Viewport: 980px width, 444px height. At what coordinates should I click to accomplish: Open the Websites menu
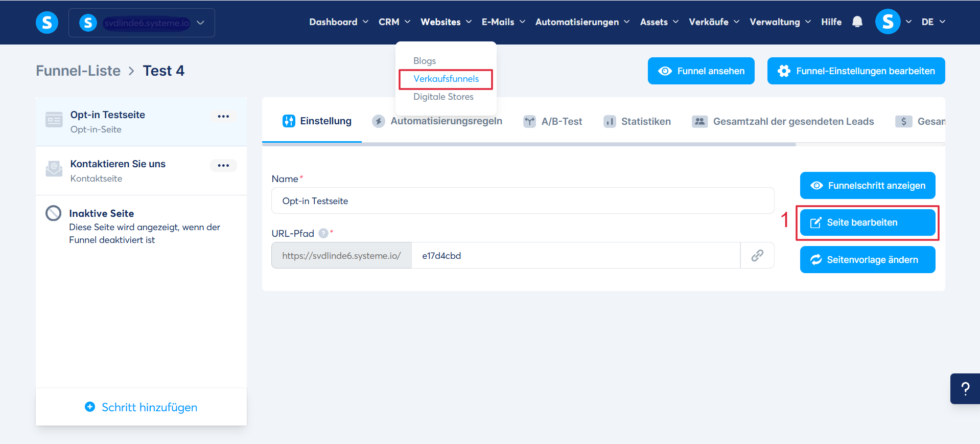[446, 22]
